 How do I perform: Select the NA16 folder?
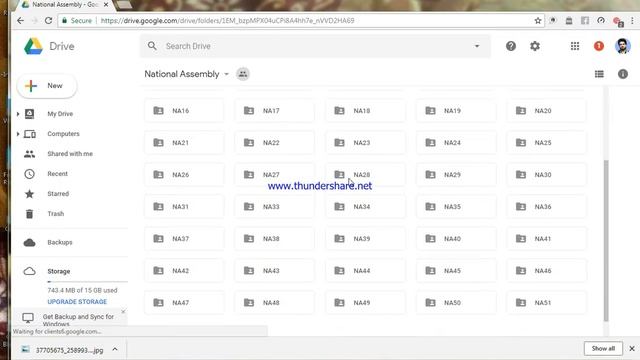(x=184, y=111)
